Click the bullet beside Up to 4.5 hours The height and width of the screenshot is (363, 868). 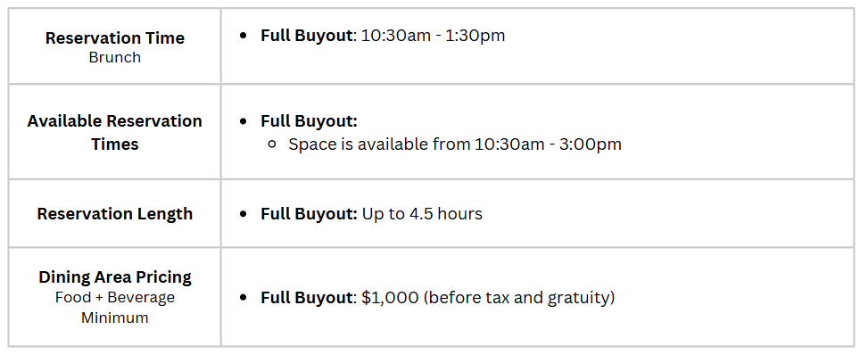tap(244, 214)
